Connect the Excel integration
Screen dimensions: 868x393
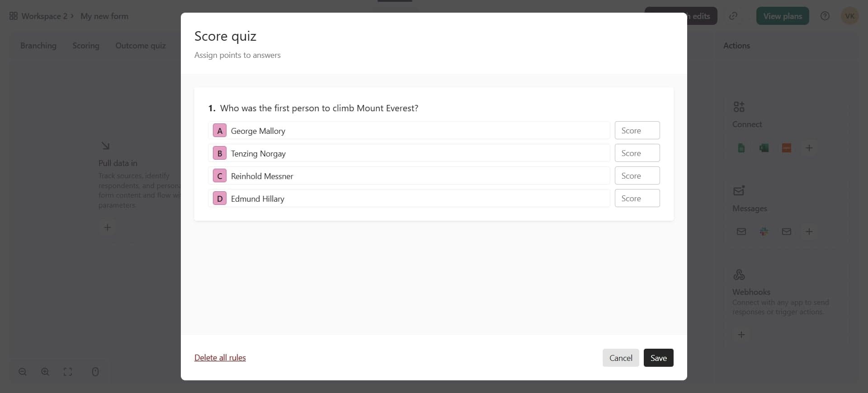764,148
